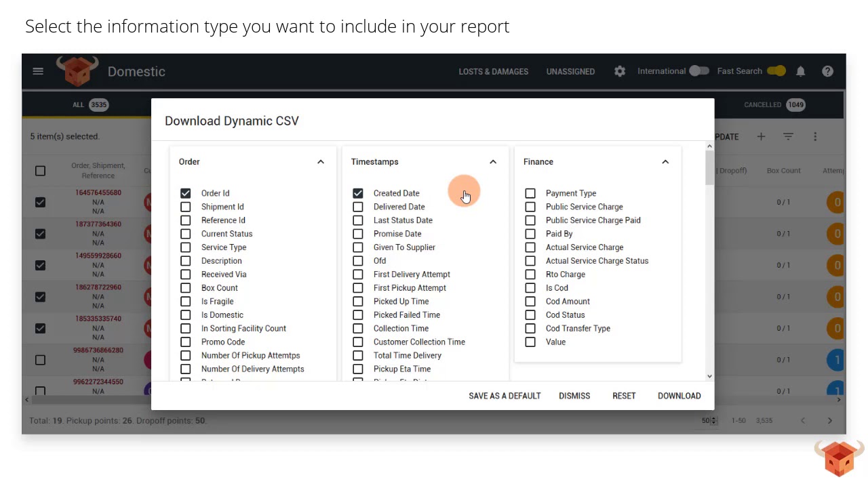Viewport: 868px width, 488px height.
Task: Check the Is Fragile checkbox
Action: point(186,302)
